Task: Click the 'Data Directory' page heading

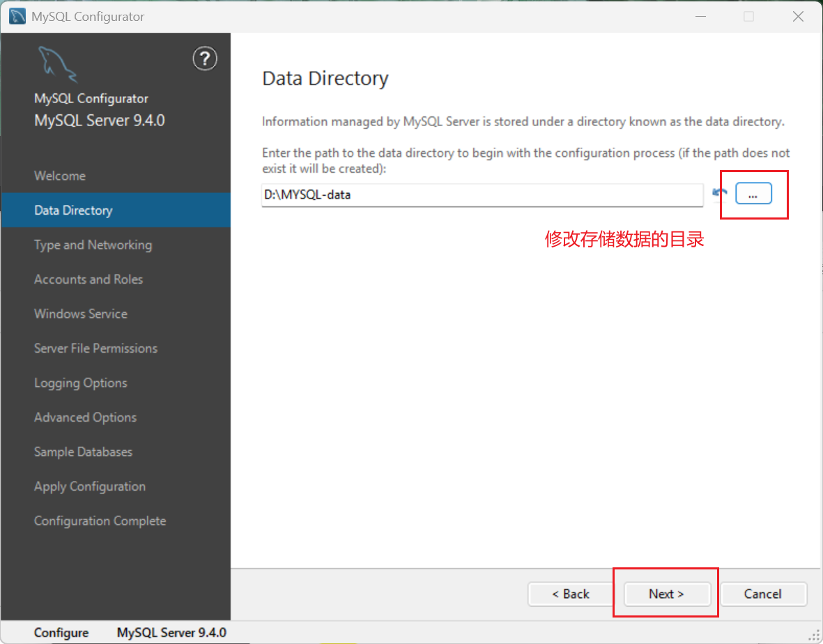Action: (325, 78)
